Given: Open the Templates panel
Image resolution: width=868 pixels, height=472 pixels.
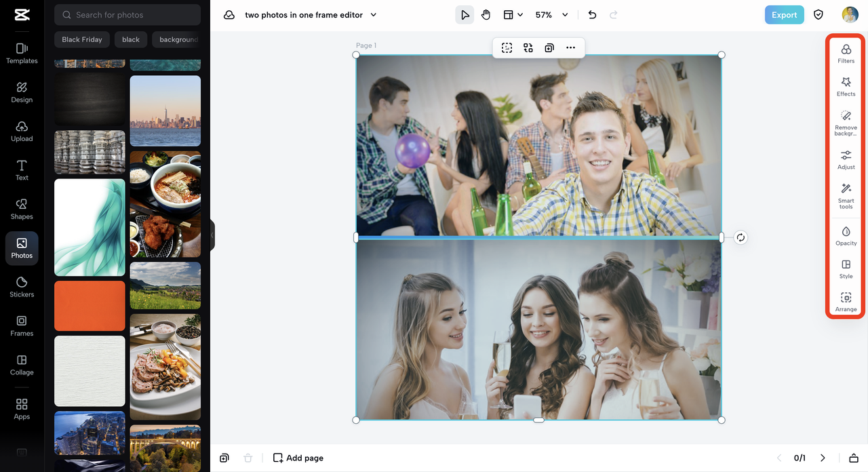Looking at the screenshot, I should point(22,54).
